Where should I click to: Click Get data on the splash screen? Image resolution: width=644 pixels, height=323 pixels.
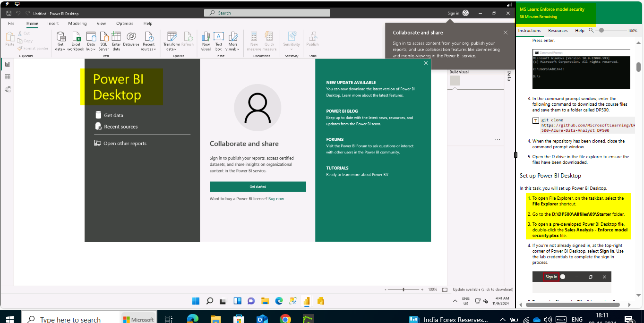109,115
